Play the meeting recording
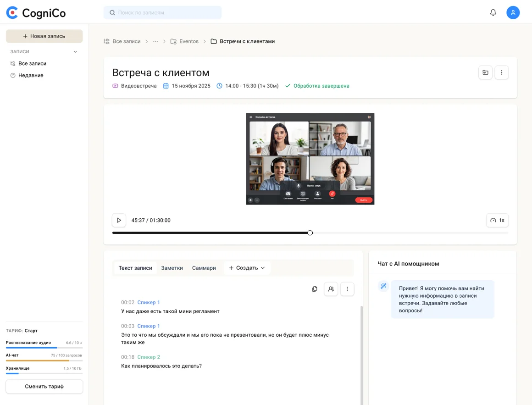Image resolution: width=532 pixels, height=405 pixels. 119,220
